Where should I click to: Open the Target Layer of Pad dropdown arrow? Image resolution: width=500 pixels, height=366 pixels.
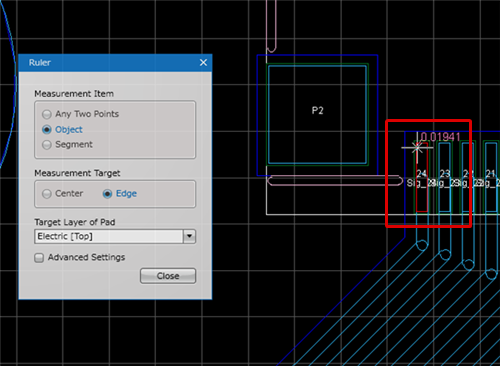[x=189, y=236]
